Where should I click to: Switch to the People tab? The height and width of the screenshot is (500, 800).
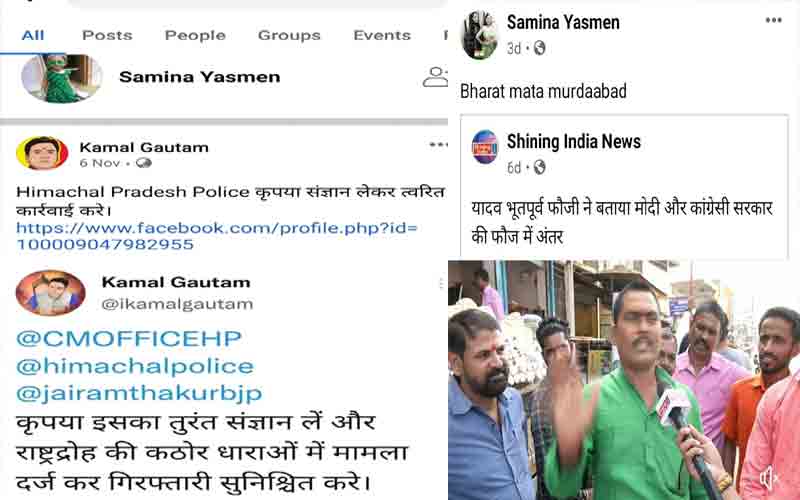coord(195,35)
